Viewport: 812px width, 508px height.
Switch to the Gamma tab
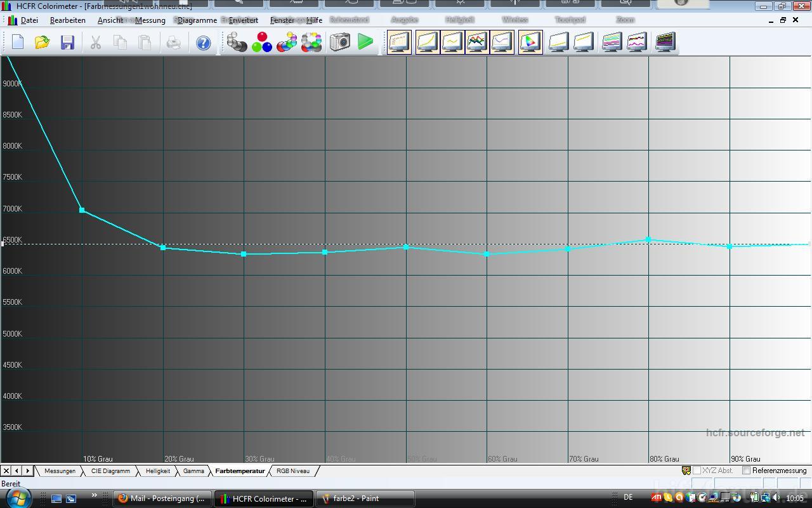193,471
